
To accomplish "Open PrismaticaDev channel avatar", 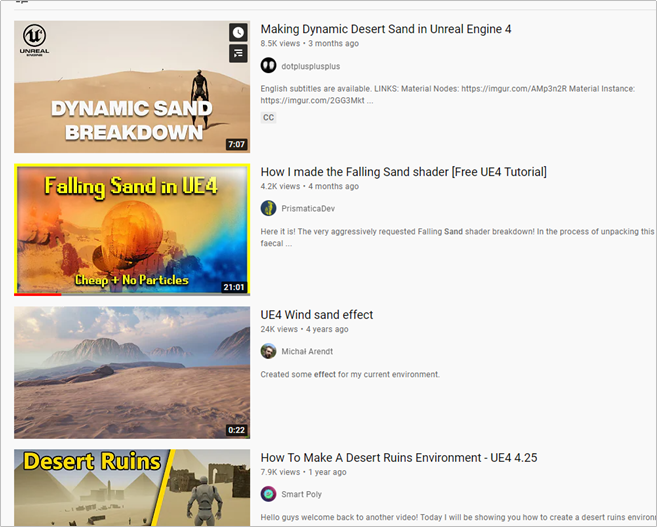I will (268, 208).
